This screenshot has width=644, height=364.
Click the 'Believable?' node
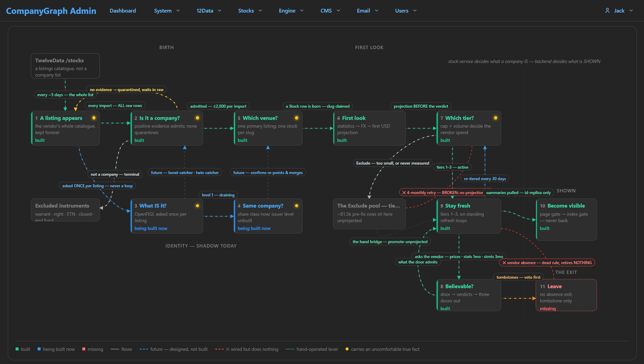pos(469,295)
